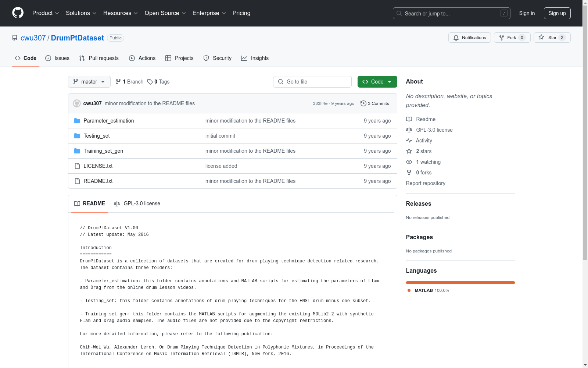Click the Insights graph icon
The width and height of the screenshot is (588, 368).
coord(244,58)
